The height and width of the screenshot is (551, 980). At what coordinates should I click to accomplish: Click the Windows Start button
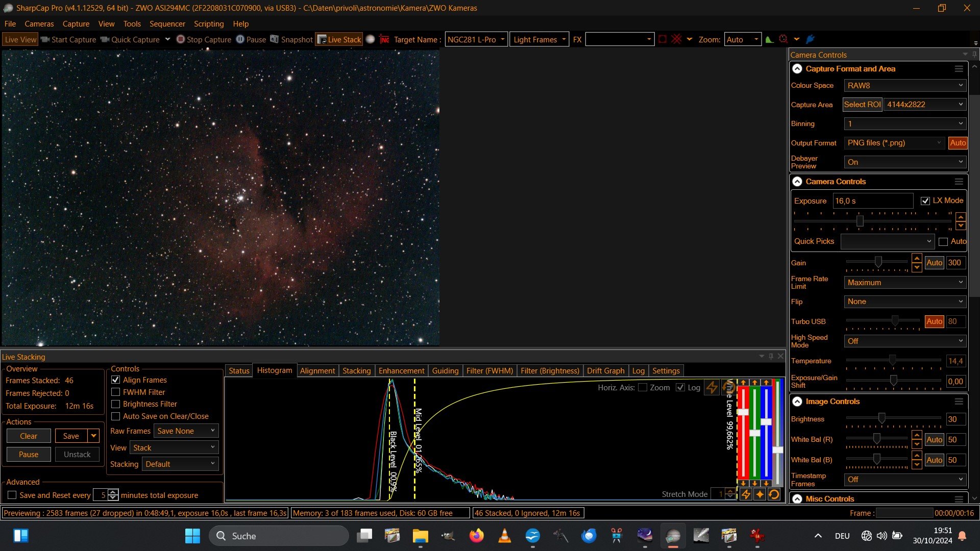tap(192, 536)
